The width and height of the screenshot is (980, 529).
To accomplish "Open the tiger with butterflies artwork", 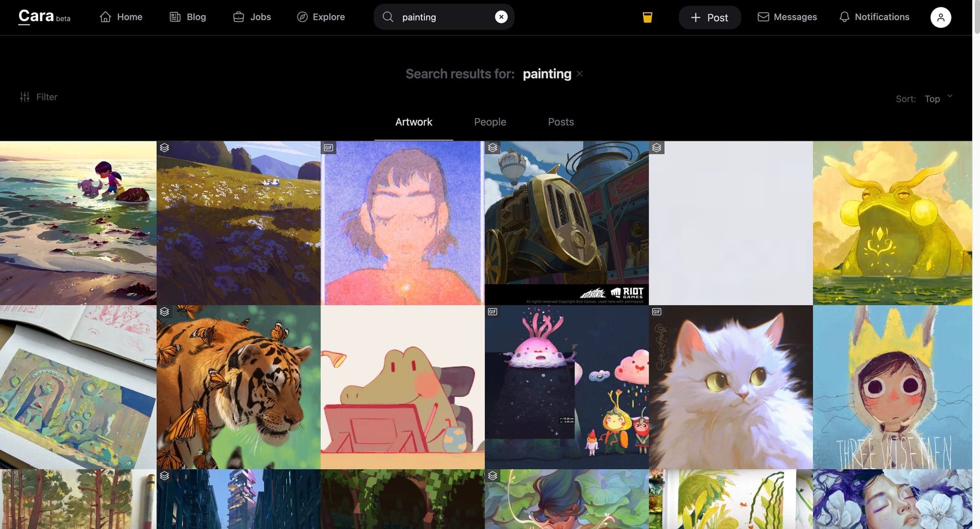I will click(x=239, y=387).
